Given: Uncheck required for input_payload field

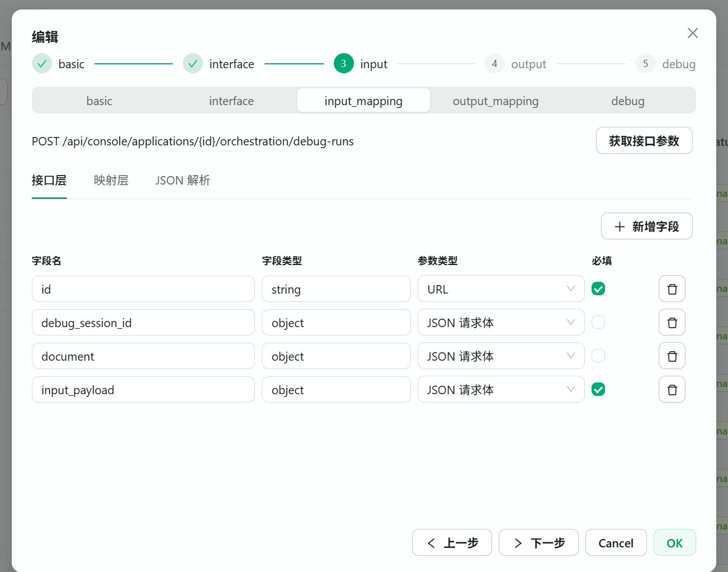Looking at the screenshot, I should tap(598, 389).
